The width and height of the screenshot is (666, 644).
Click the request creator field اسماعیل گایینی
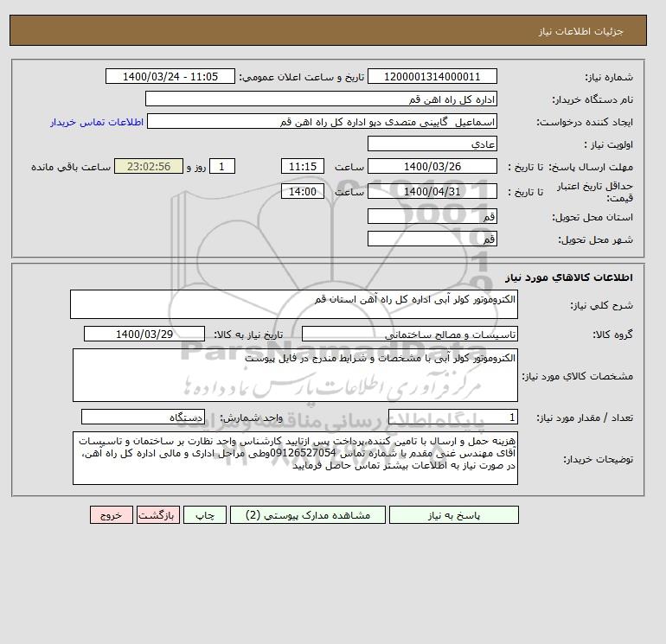322,121
